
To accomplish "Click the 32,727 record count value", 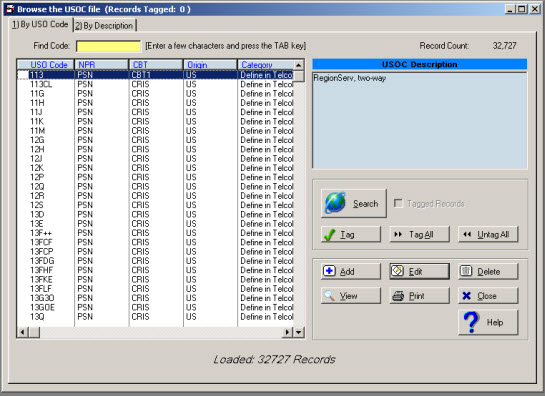I will 504,46.
